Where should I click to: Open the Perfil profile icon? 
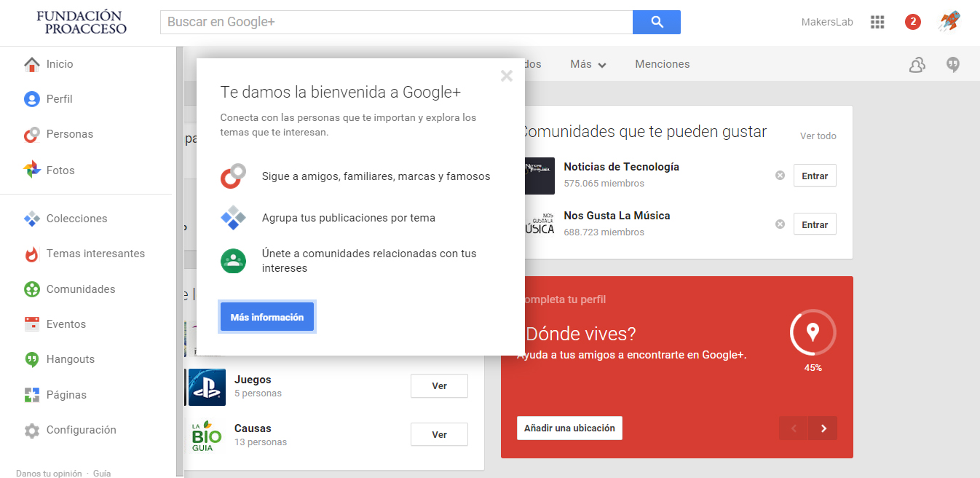pos(31,99)
